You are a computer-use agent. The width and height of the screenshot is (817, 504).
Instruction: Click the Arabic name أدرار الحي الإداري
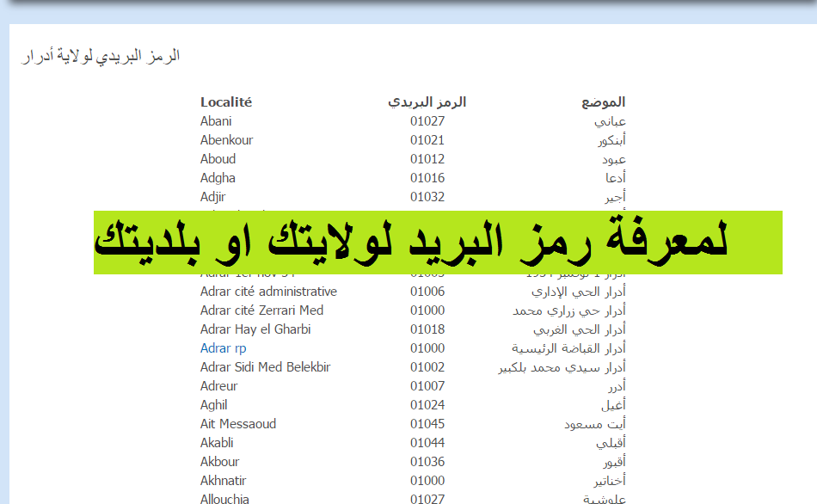(579, 292)
